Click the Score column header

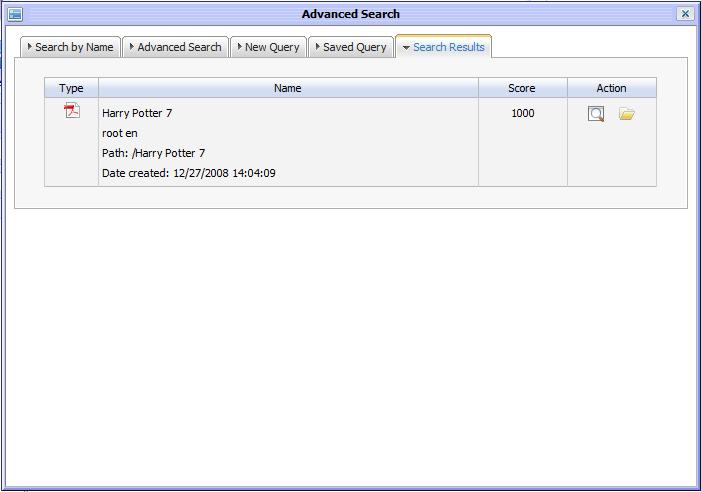tap(522, 88)
